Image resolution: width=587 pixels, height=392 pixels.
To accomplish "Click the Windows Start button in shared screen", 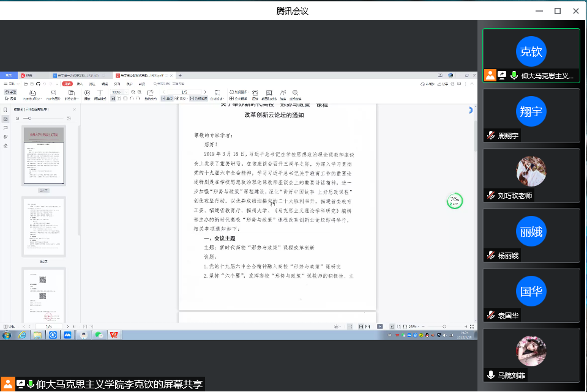I will 6,335.
